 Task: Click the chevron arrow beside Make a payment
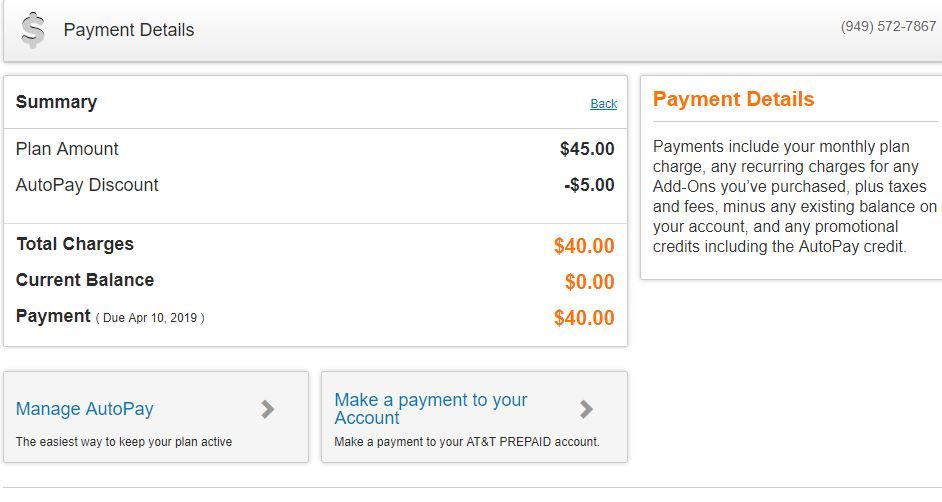(x=586, y=409)
